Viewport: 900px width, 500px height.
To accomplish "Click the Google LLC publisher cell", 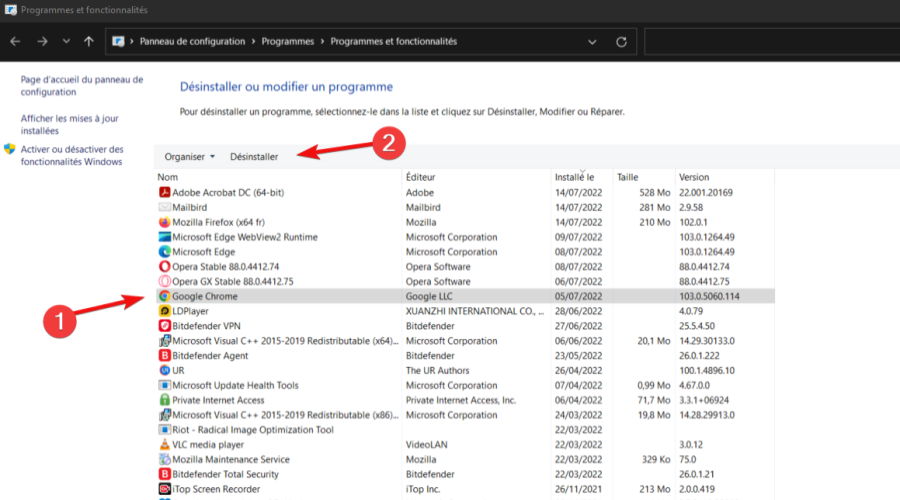I will (x=429, y=296).
